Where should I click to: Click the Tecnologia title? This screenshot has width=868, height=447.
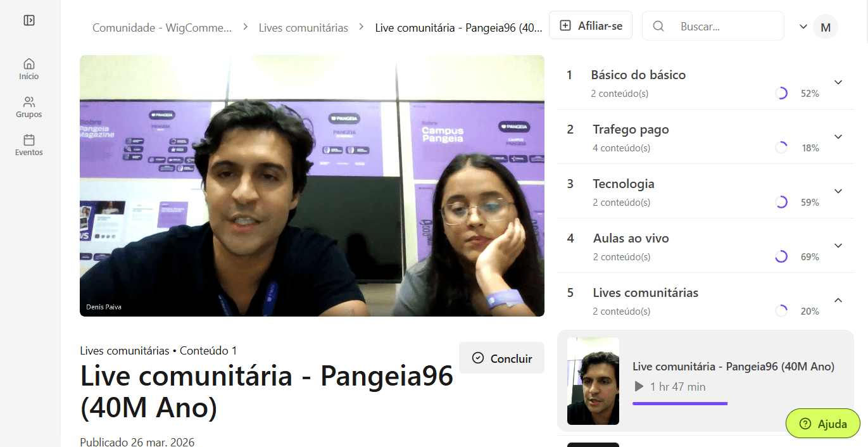click(x=624, y=184)
